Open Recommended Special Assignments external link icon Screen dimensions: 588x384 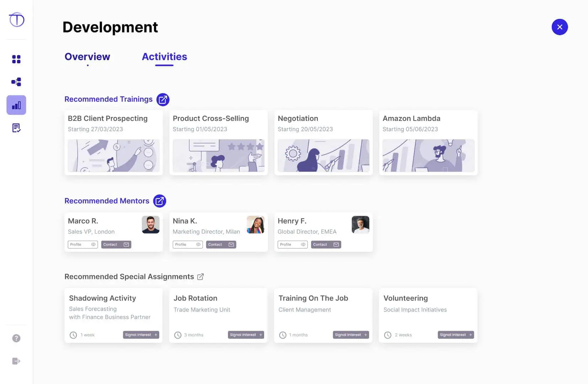[x=201, y=277]
